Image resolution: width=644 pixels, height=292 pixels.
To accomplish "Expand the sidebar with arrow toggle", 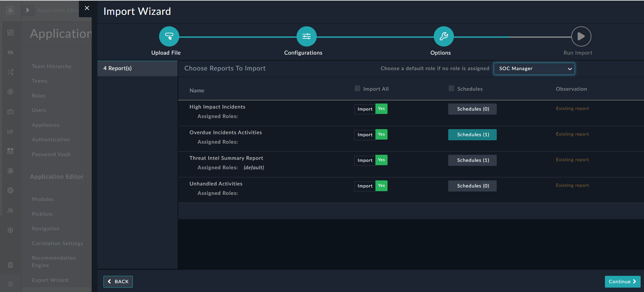I will (28, 10).
